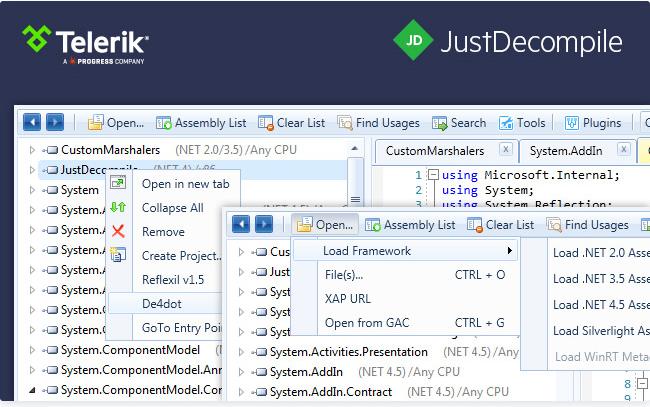650x407 pixels.
Task: Collapse the expanded System.ComponentModel.Cor node
Action: pos(32,390)
